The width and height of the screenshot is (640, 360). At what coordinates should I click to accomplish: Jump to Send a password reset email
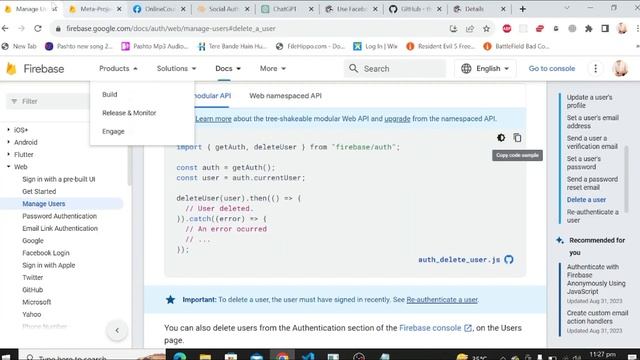592,183
